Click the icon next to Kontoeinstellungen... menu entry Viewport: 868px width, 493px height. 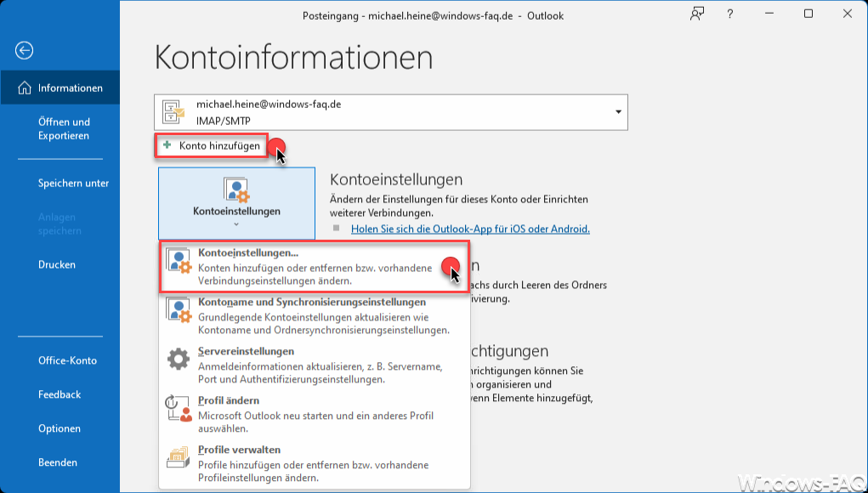(x=179, y=262)
